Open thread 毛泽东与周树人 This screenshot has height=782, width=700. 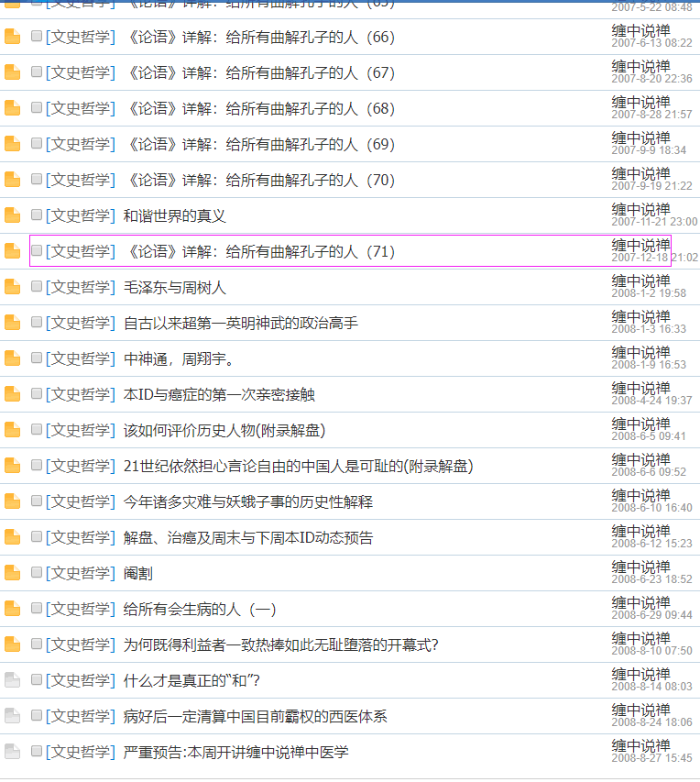[174, 287]
